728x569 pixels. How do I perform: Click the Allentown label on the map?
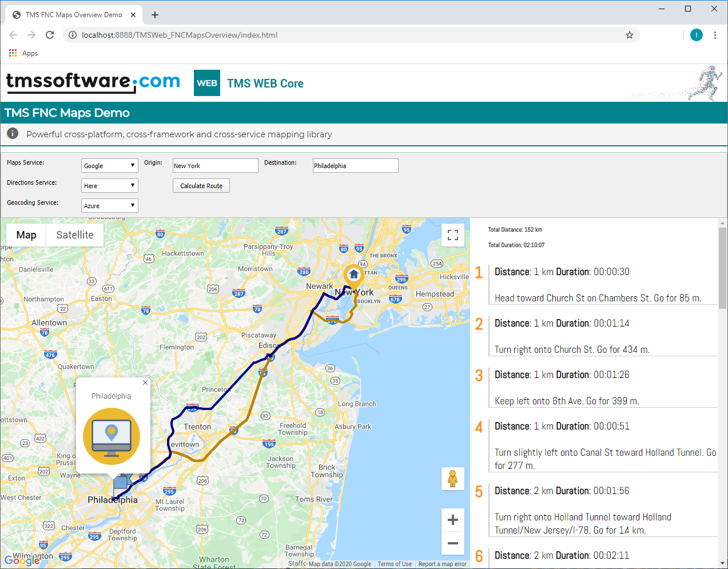[x=49, y=323]
